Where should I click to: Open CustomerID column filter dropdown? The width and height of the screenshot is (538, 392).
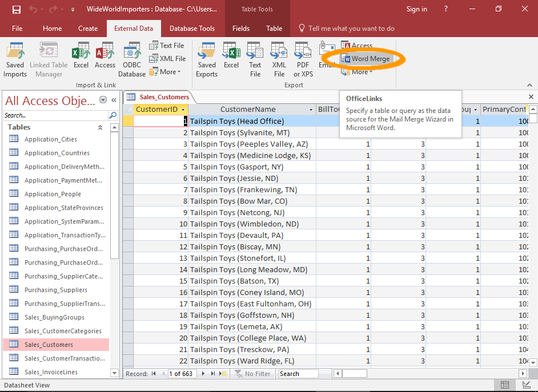(x=183, y=110)
